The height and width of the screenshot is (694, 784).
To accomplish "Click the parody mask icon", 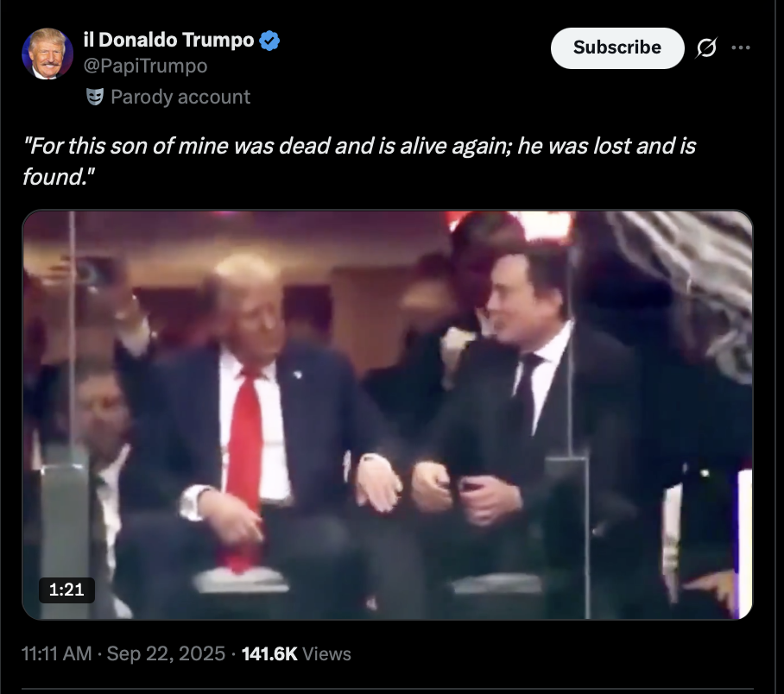I will (94, 97).
